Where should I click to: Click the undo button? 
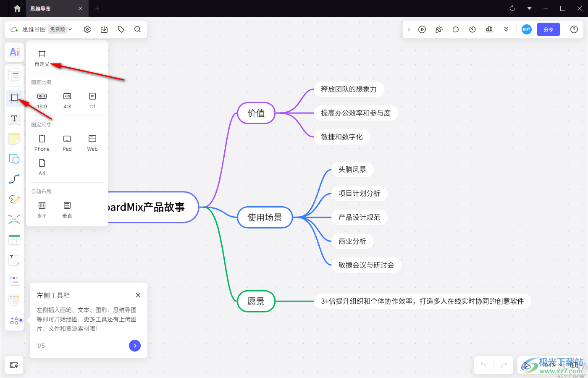coord(483,365)
